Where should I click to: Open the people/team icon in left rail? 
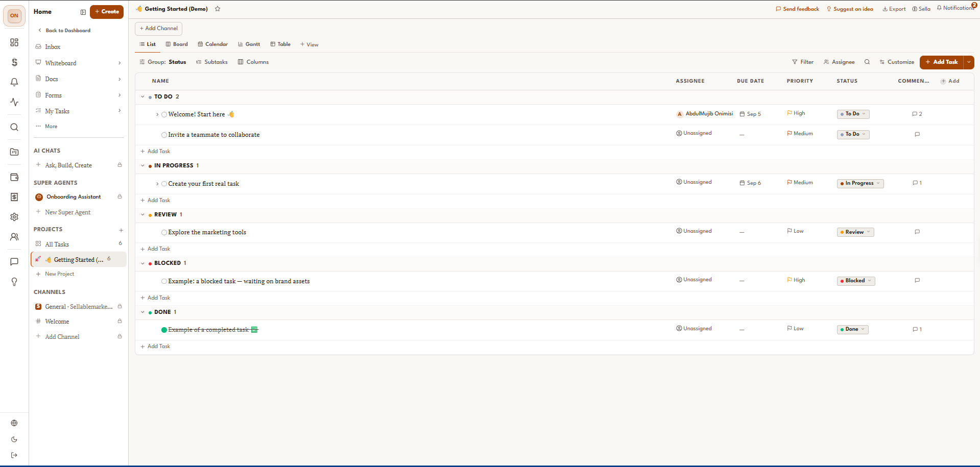[14, 237]
